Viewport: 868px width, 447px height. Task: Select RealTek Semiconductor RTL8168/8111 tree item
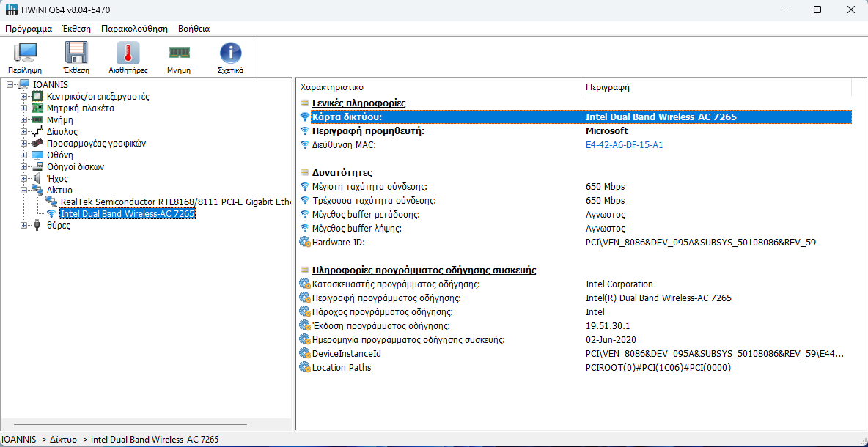coord(177,202)
